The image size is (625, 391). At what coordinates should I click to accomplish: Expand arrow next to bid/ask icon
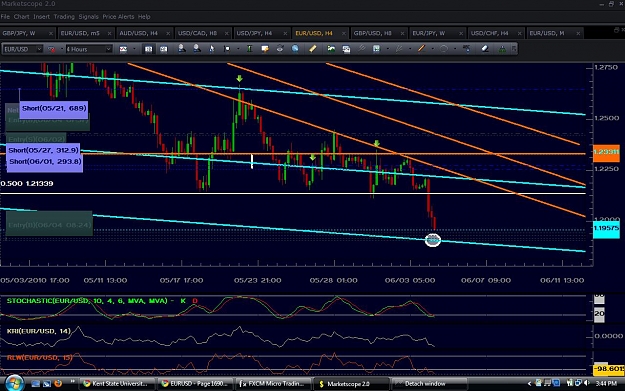62,49
